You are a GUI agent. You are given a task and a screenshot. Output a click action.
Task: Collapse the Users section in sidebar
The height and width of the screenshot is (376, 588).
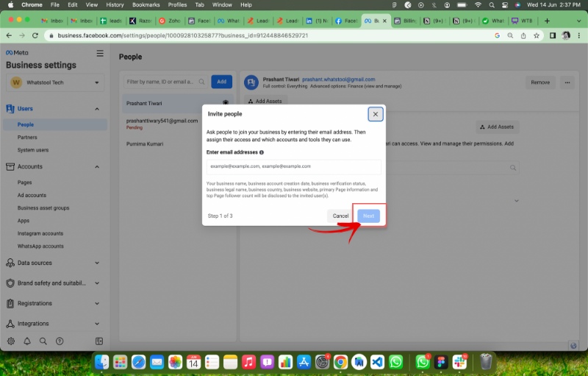point(97,109)
